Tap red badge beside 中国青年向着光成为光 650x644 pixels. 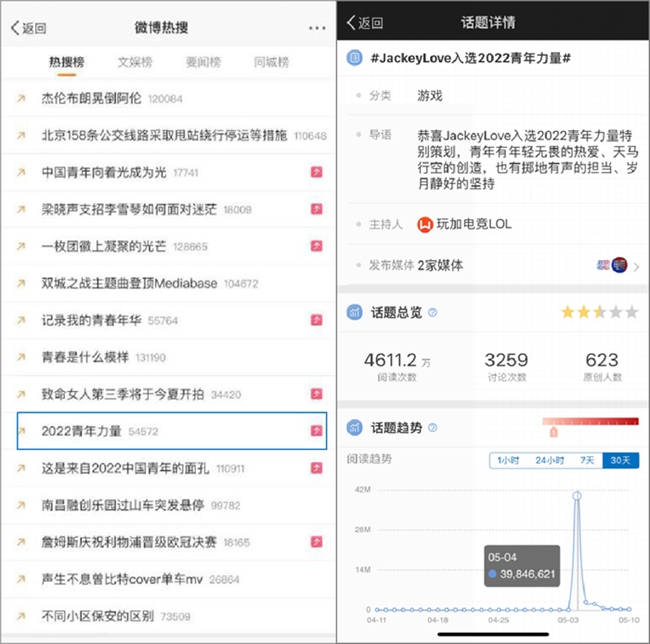(x=317, y=172)
